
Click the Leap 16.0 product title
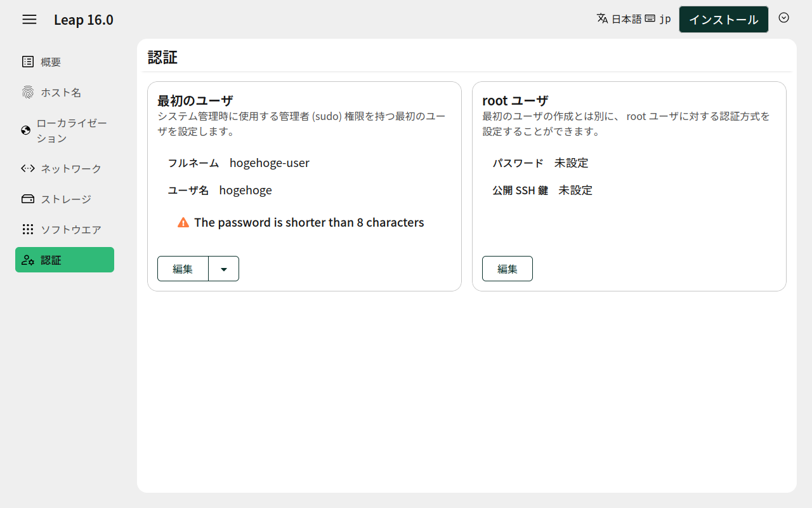pyautogui.click(x=84, y=20)
